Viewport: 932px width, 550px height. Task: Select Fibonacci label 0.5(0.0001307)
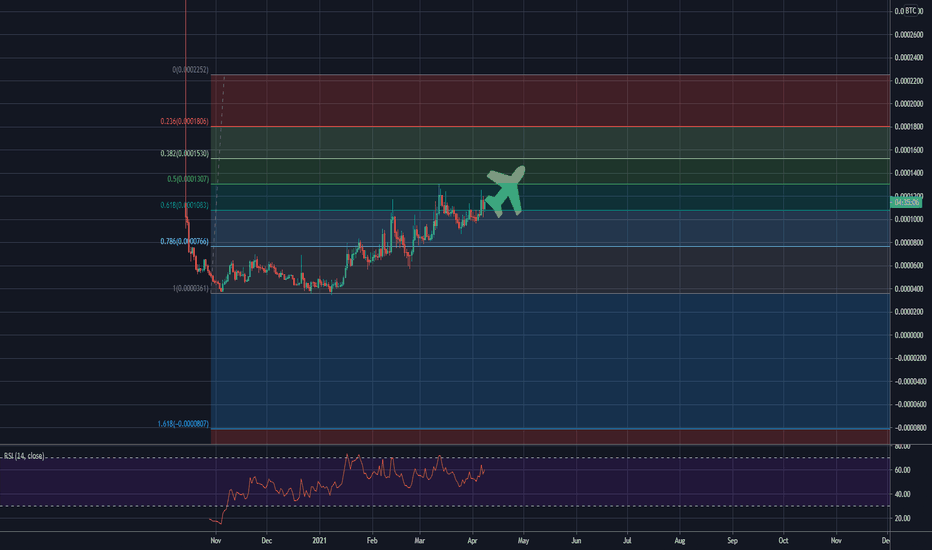tap(188, 179)
